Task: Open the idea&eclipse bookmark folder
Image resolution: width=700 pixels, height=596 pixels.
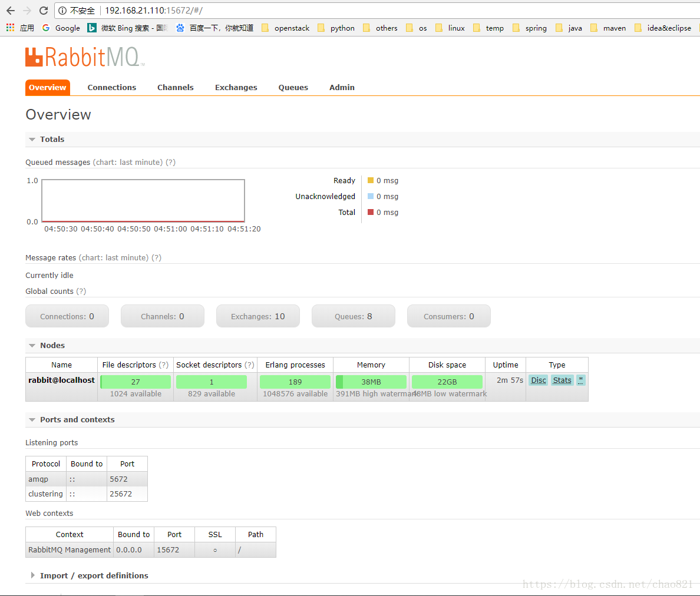Action: 663,28
